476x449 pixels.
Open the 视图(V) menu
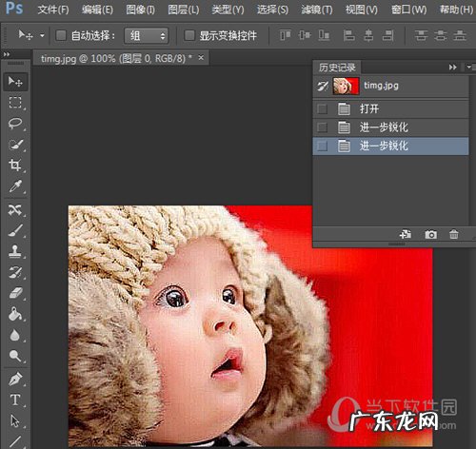coord(362,10)
